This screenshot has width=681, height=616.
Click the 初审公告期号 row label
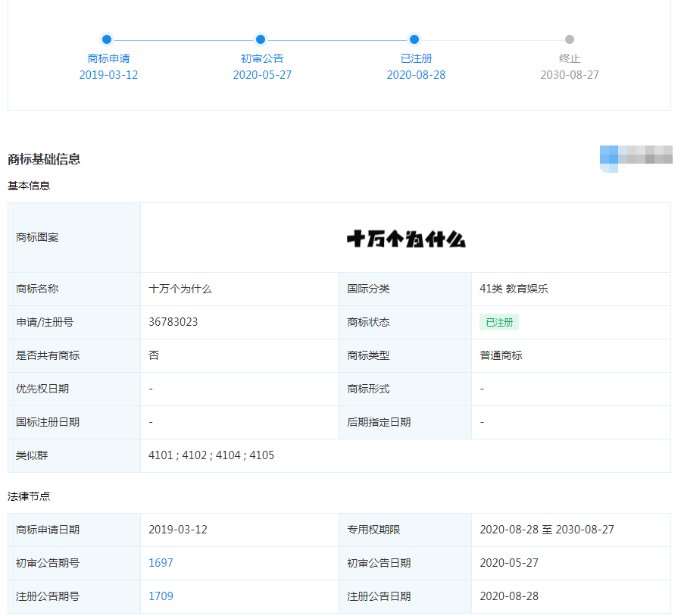(48, 563)
